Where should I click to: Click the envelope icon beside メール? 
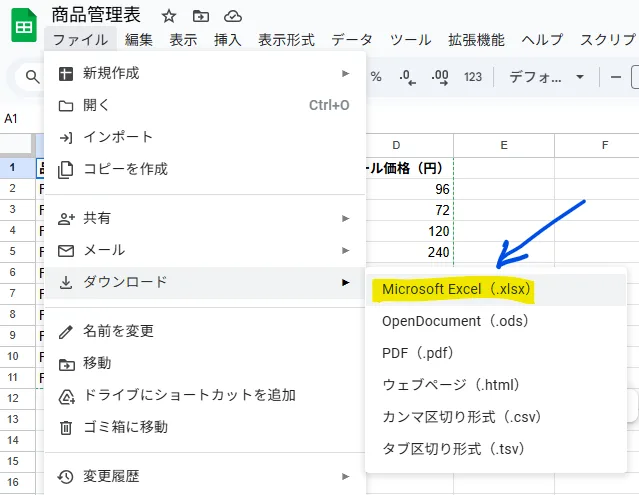[x=66, y=251]
